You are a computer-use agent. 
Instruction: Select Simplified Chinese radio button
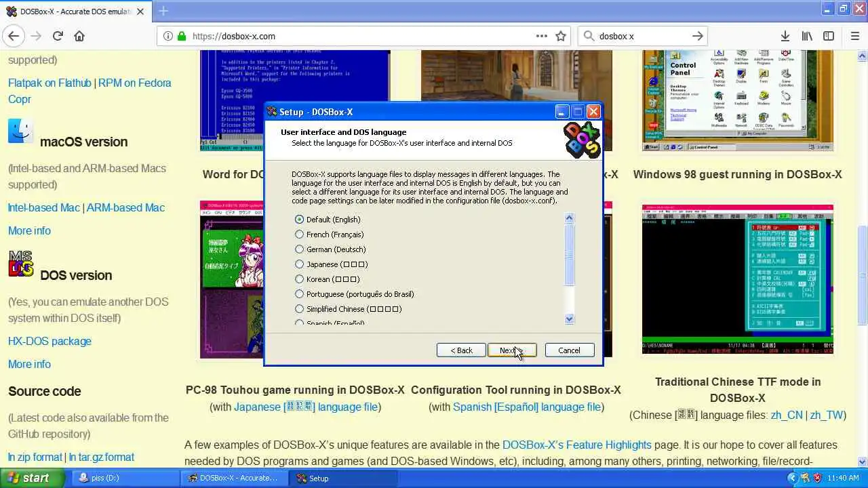pos(299,309)
